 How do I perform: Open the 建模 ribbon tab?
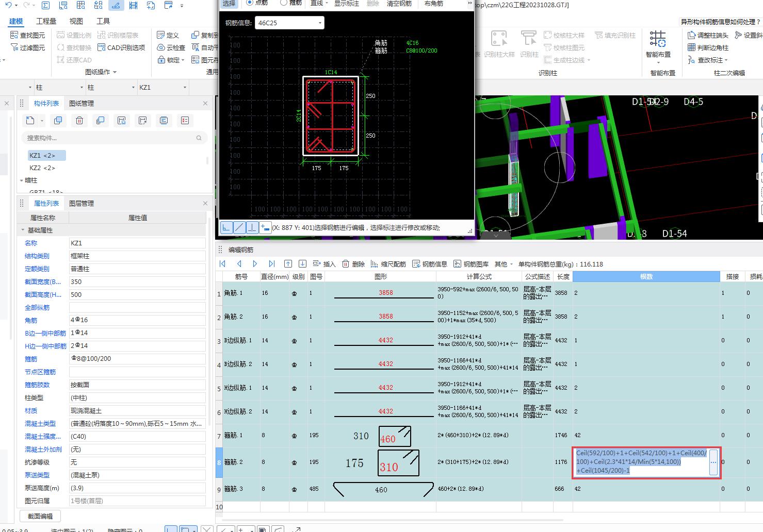click(16, 21)
